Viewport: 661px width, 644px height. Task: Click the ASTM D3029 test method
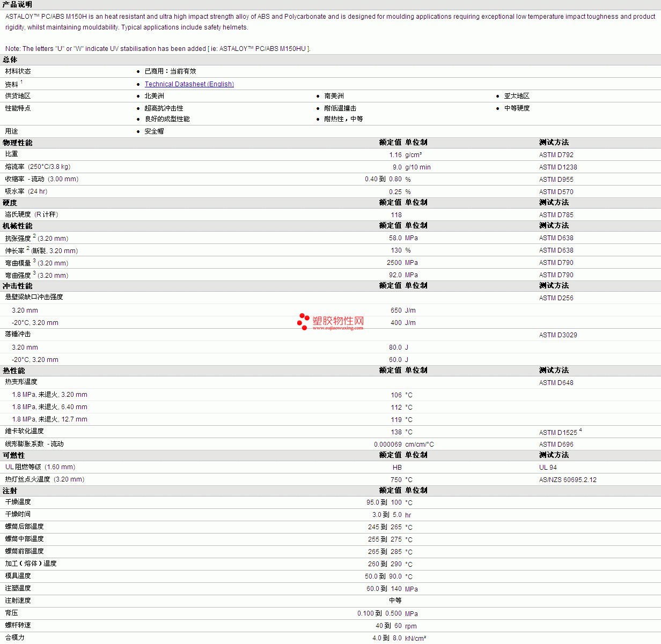[x=558, y=335]
